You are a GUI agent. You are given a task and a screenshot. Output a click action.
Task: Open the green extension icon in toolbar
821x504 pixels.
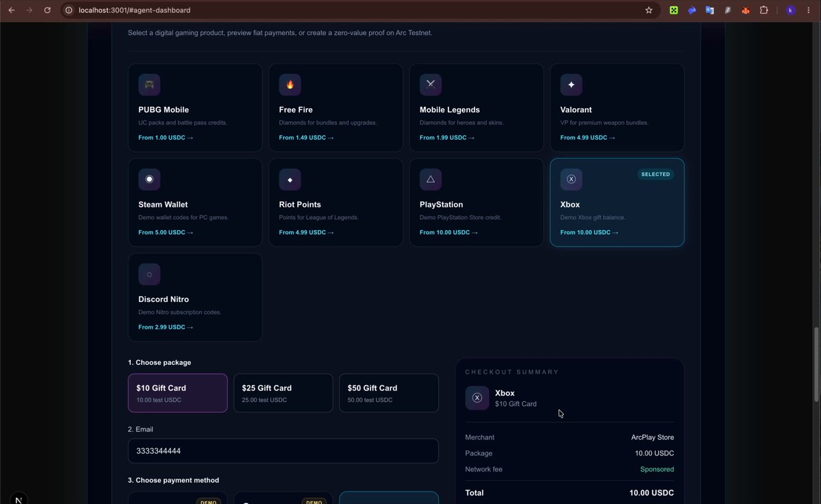pos(674,10)
